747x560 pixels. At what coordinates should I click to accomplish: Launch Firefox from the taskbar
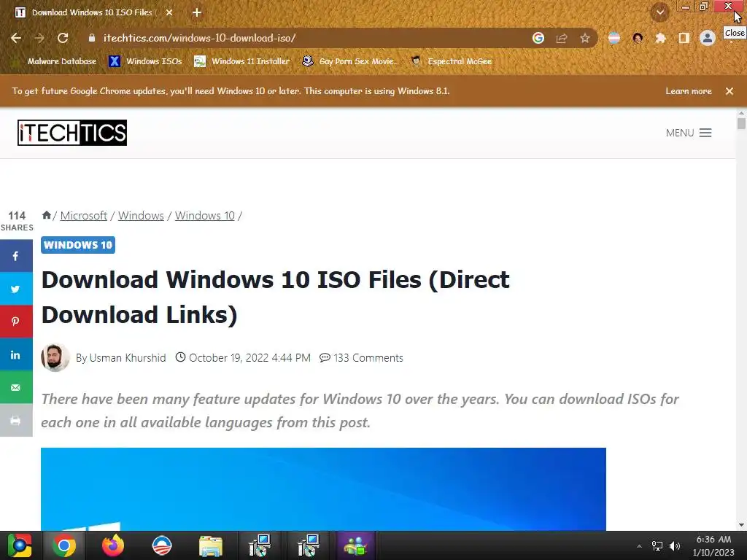click(113, 545)
